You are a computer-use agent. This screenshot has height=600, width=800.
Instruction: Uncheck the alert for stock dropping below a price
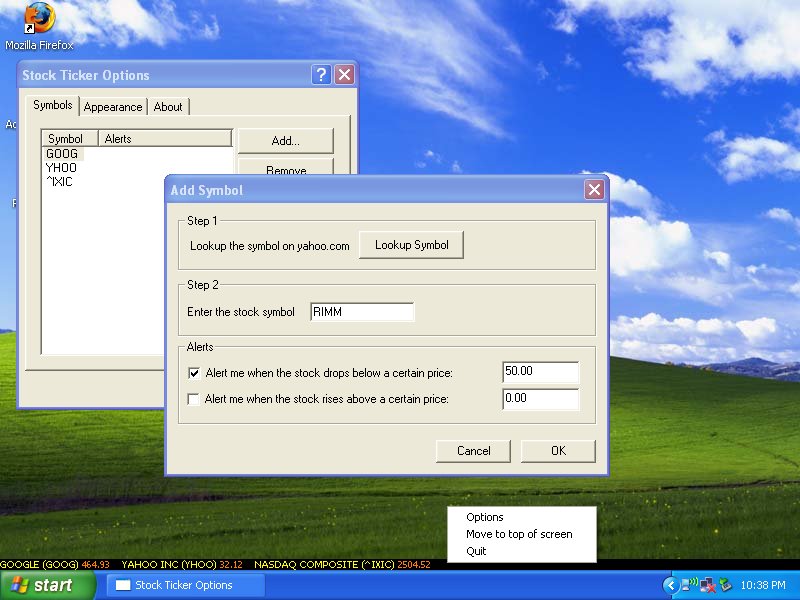pyautogui.click(x=194, y=373)
